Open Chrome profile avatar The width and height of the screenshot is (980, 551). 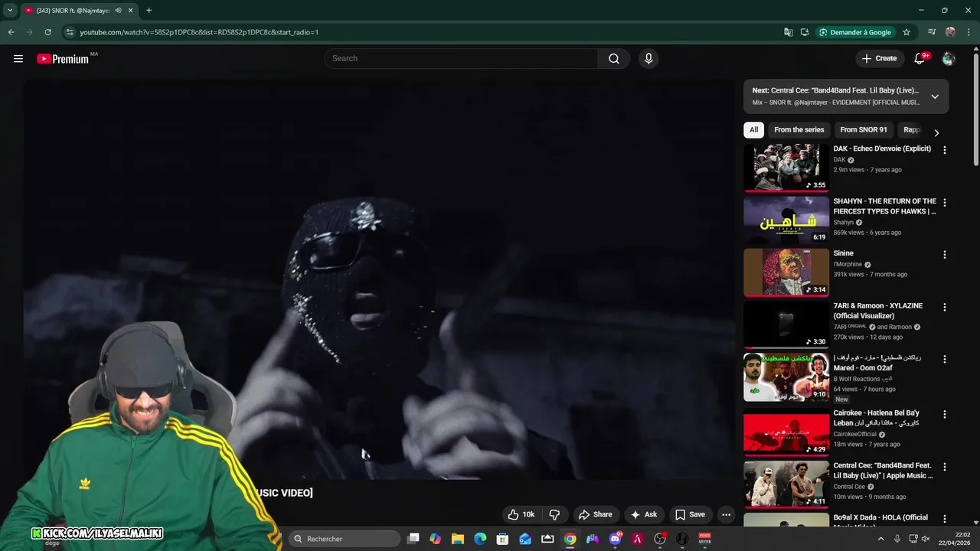(950, 32)
